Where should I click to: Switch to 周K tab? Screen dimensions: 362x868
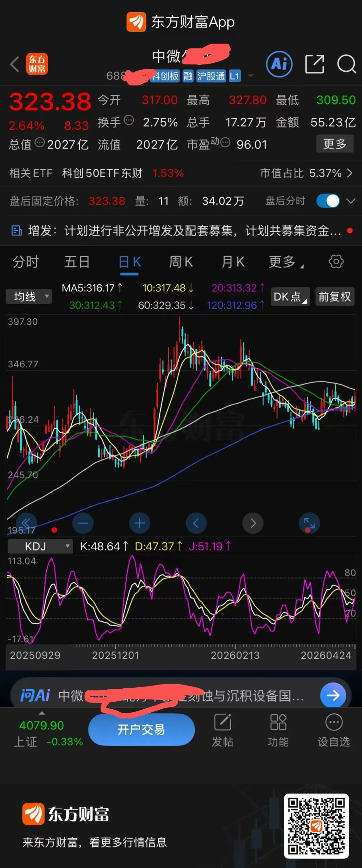(181, 262)
